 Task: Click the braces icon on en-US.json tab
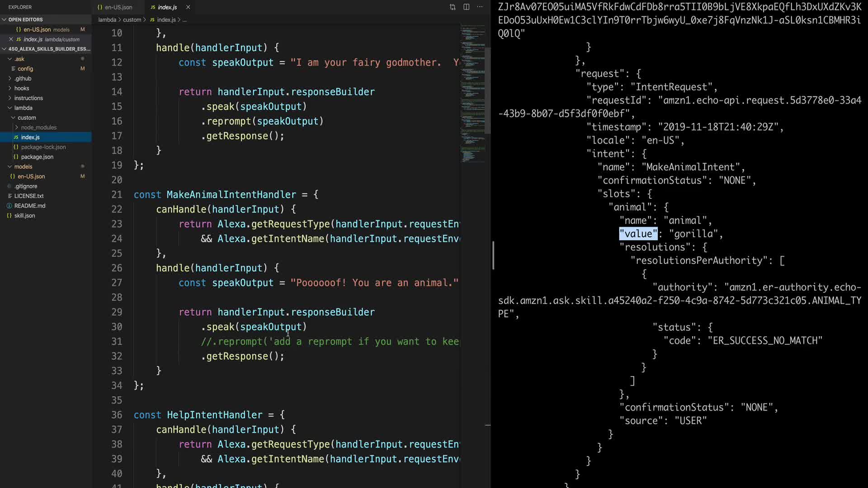pos(100,7)
